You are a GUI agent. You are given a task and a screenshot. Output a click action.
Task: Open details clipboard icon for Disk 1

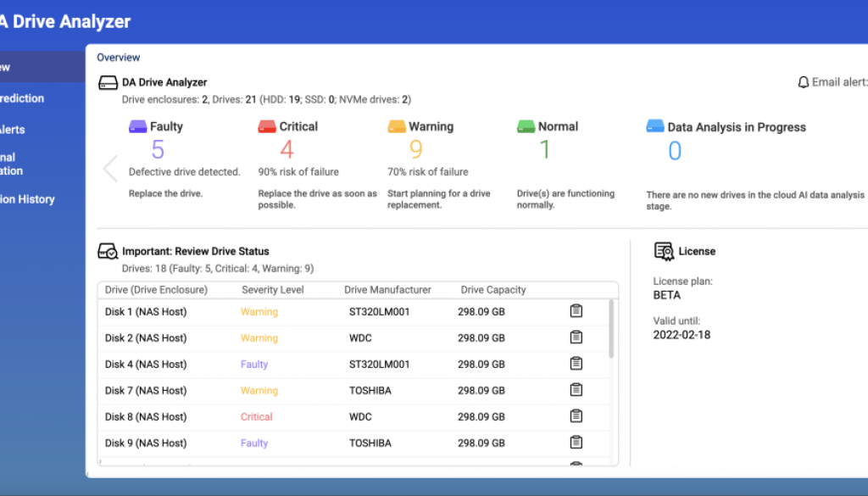coord(576,310)
